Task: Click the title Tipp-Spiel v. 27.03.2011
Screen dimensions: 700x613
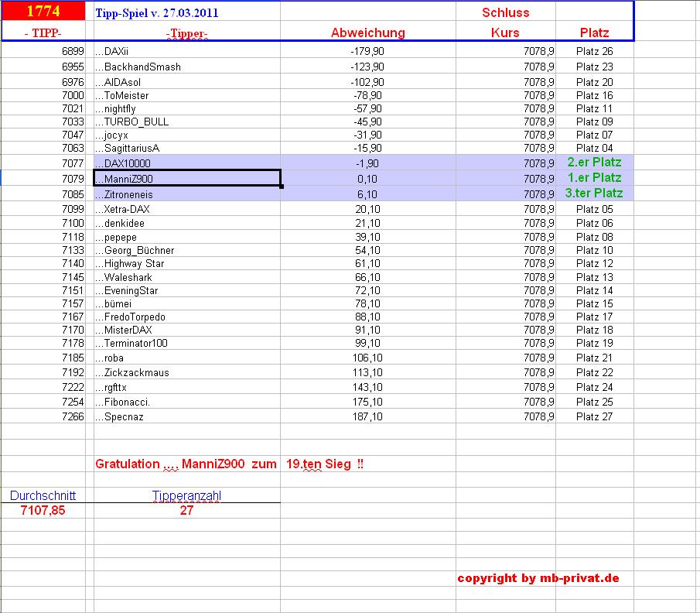Action: [x=157, y=13]
